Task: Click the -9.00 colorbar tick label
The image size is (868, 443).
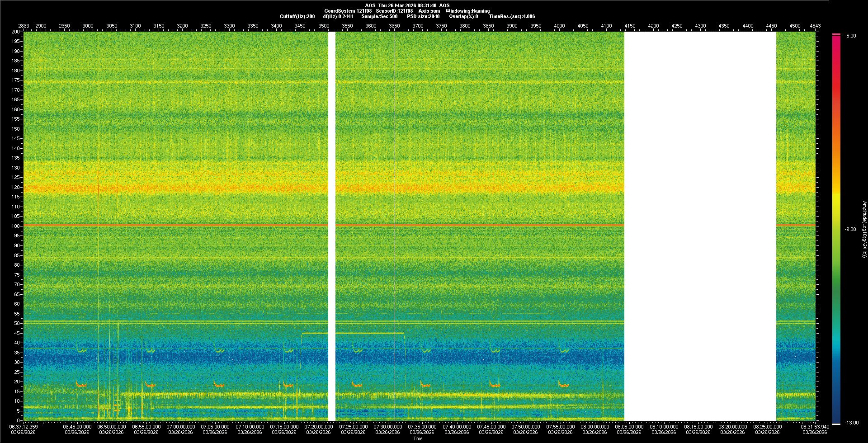Action: (850, 230)
